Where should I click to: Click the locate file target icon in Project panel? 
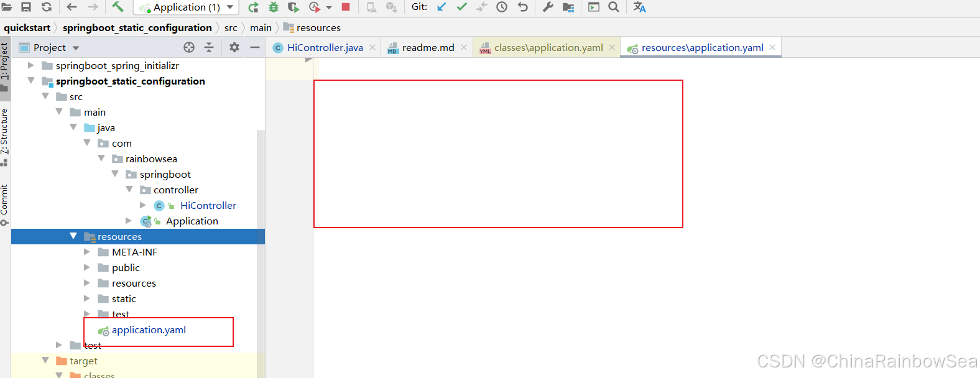pos(189,47)
